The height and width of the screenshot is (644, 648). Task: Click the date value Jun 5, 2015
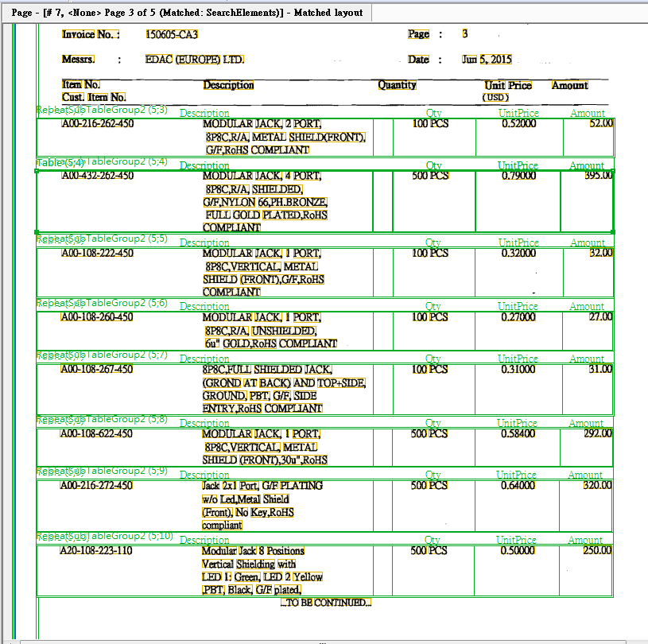[487, 60]
